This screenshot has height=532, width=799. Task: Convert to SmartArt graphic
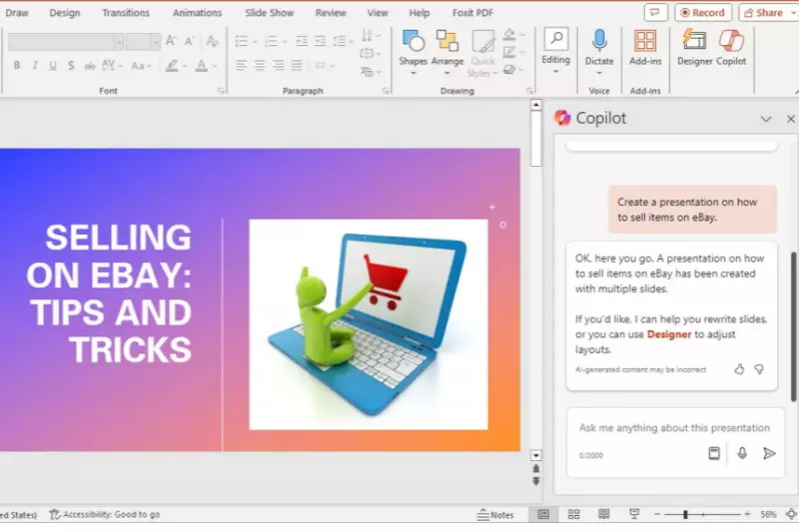(371, 72)
